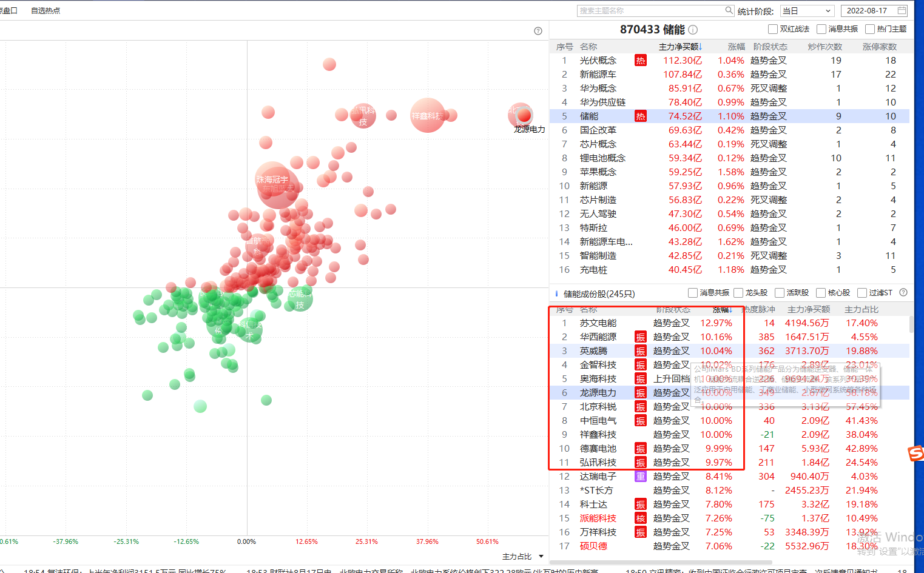Screen dimensions: 924x573
Task: Sort themes by 主力净买额 column header
Action: click(x=680, y=47)
